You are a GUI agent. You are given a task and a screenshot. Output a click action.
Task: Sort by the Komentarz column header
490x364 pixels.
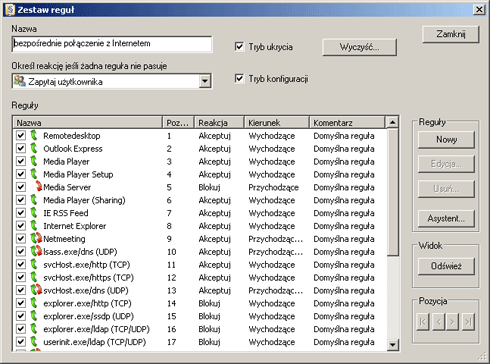(x=347, y=122)
